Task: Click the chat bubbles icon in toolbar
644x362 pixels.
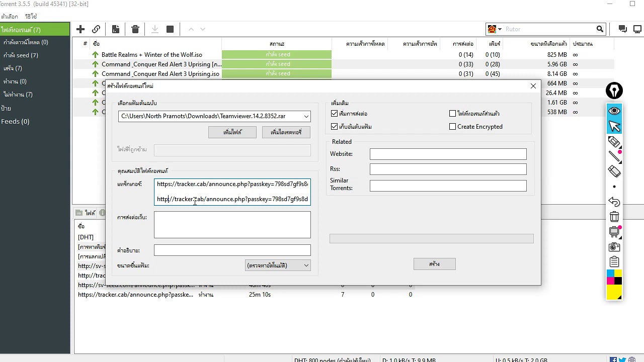Action: point(623,29)
